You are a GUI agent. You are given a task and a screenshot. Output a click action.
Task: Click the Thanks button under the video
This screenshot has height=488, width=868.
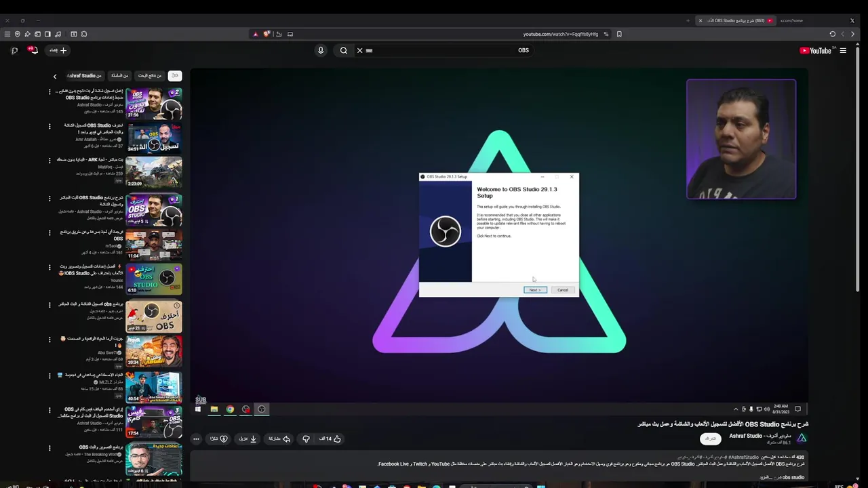tap(218, 439)
